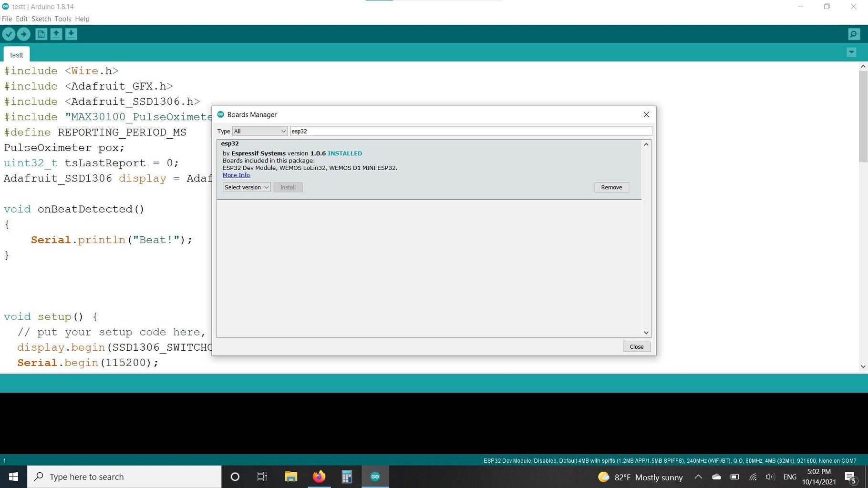Select the testt sketch tab
The width and height of the screenshot is (868, 488).
point(17,55)
